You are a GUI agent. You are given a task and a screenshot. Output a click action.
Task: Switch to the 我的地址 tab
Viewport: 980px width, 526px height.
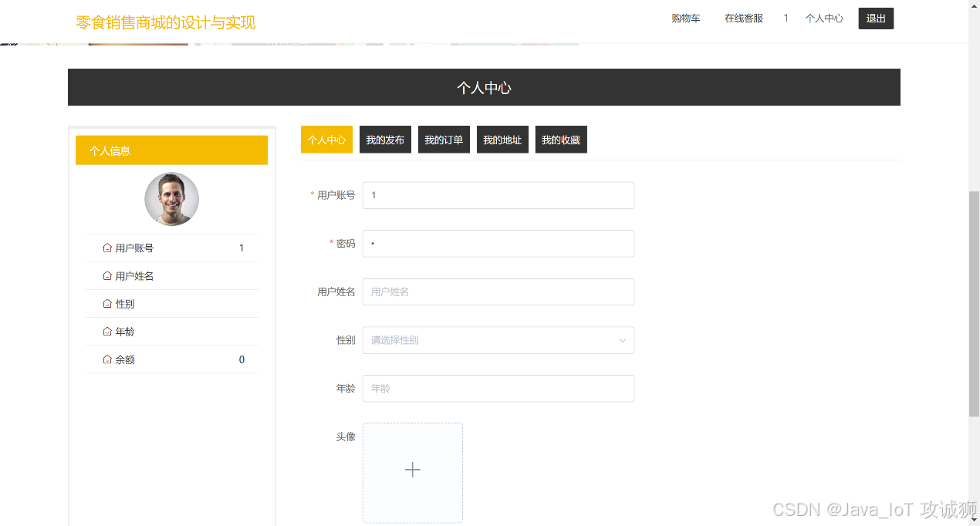pyautogui.click(x=502, y=140)
